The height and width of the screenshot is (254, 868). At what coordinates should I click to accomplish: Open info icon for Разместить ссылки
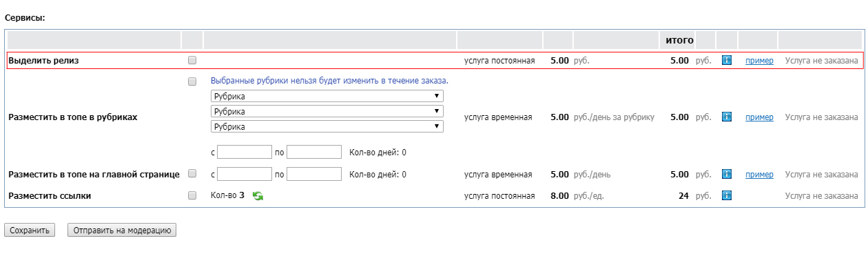(726, 196)
